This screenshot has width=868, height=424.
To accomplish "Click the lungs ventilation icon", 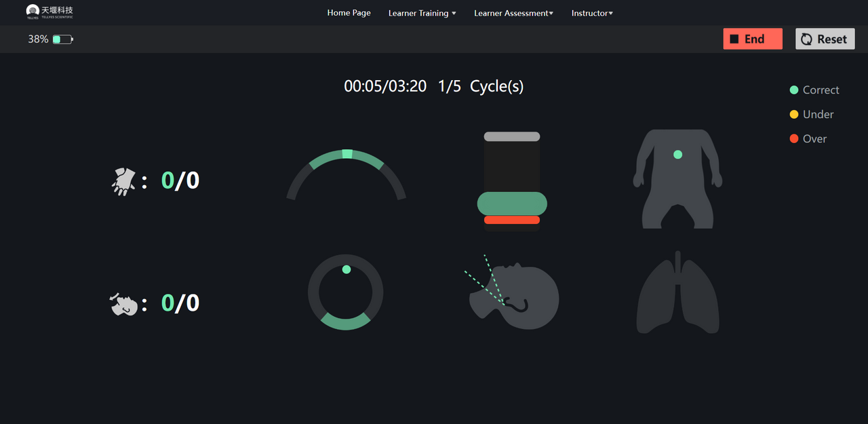I will 677,292.
